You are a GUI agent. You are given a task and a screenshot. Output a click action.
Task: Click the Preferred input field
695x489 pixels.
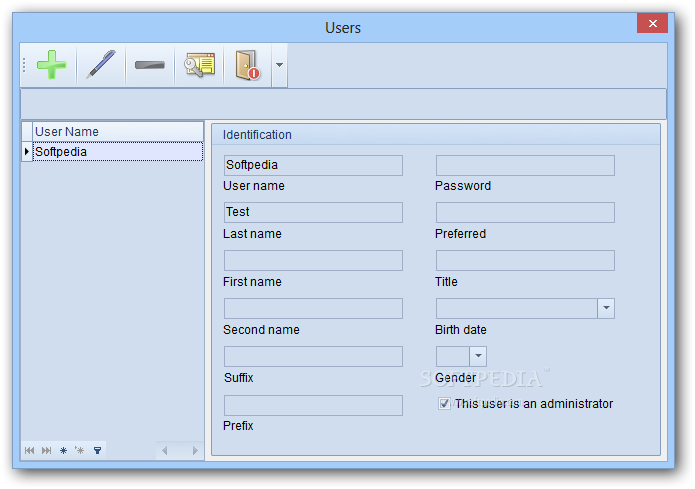click(525, 212)
